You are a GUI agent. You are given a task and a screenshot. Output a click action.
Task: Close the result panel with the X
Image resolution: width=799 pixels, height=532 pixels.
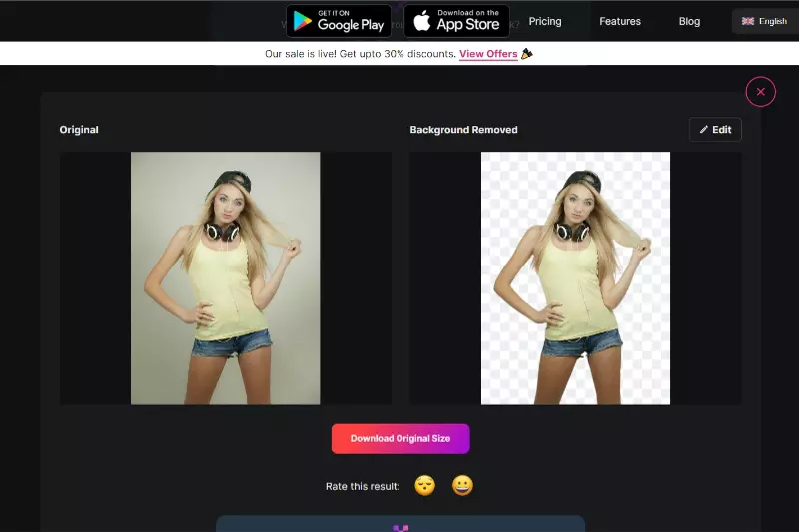pos(760,92)
